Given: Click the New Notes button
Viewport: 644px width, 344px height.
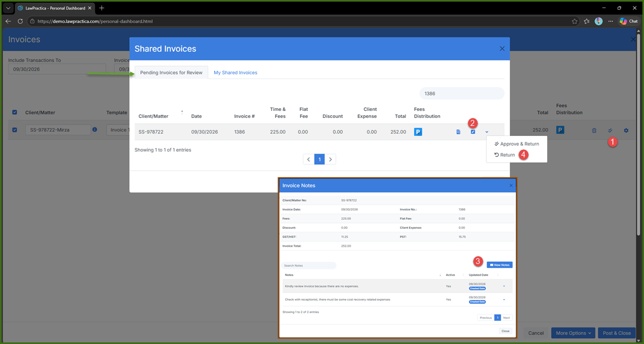Looking at the screenshot, I should pyautogui.click(x=499, y=265).
